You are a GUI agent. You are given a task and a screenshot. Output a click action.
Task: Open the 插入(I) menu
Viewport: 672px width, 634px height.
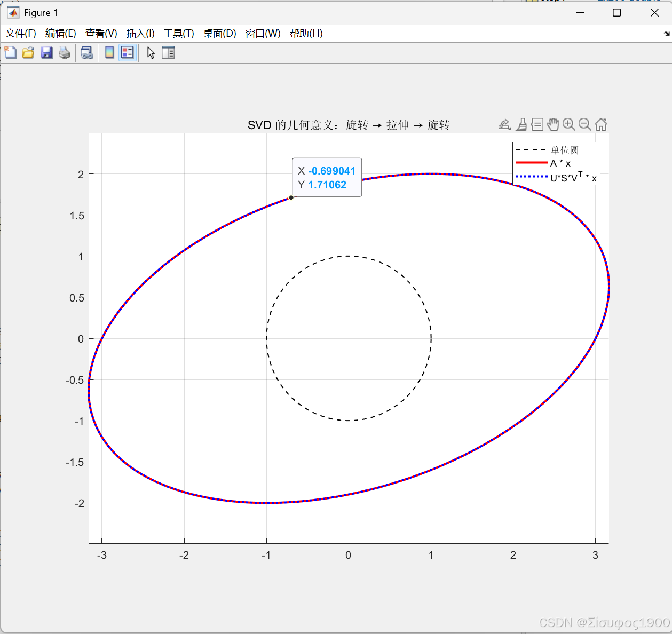coord(140,33)
